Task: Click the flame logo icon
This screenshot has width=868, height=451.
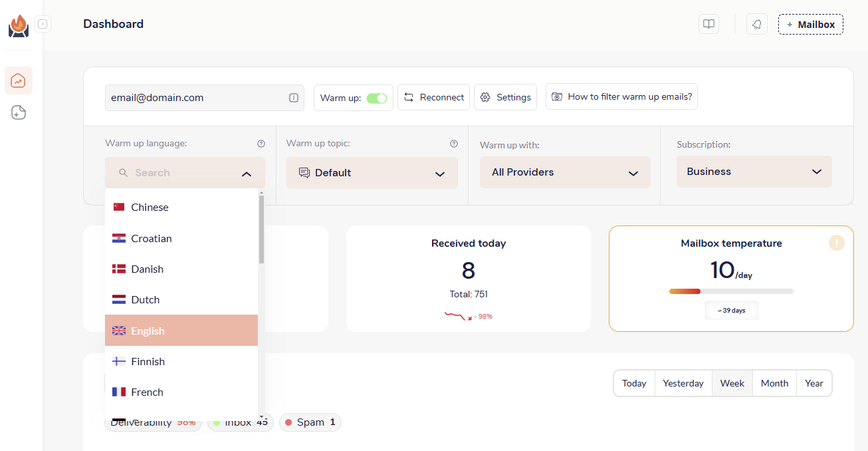Action: (19, 26)
